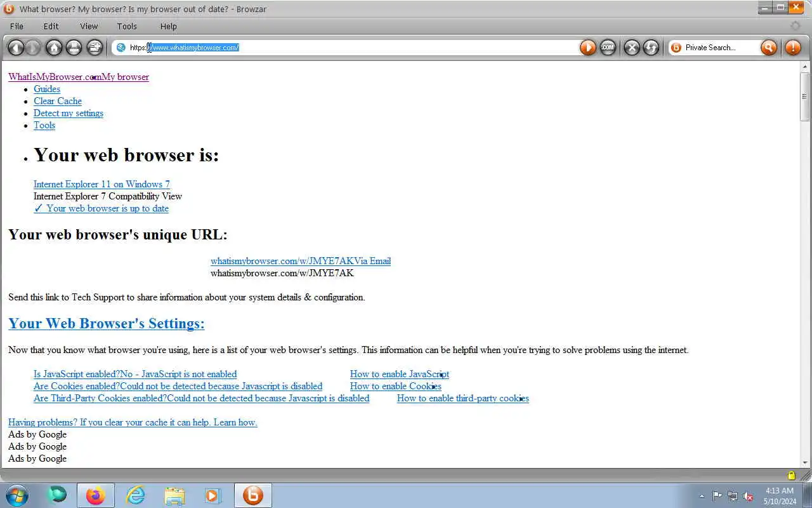This screenshot has height=508, width=812.
Task: Open the Detect my settings link
Action: [69, 113]
